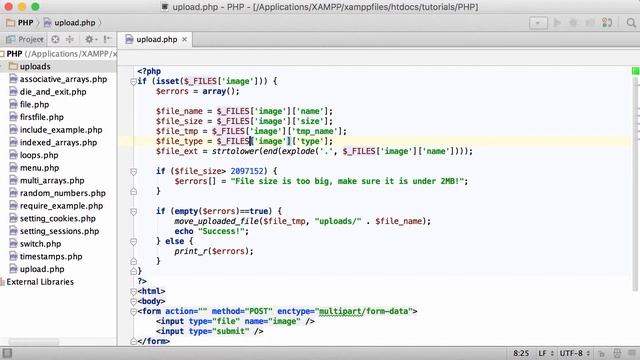The image size is (640, 360).
Task: Click strtolower in the $file_ext line
Action: 235,151
